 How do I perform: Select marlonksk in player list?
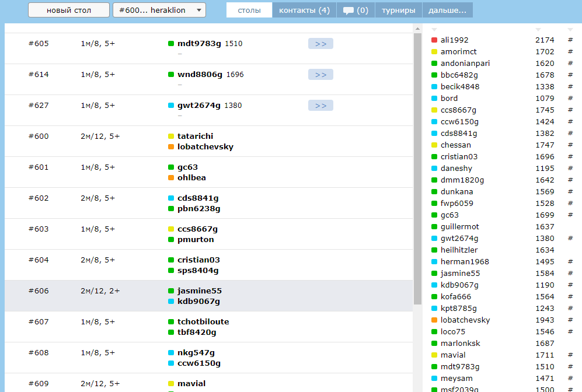pyautogui.click(x=460, y=344)
